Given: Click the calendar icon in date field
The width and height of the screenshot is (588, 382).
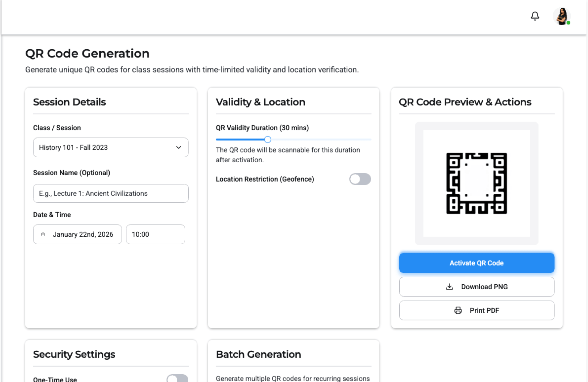Looking at the screenshot, I should point(43,234).
